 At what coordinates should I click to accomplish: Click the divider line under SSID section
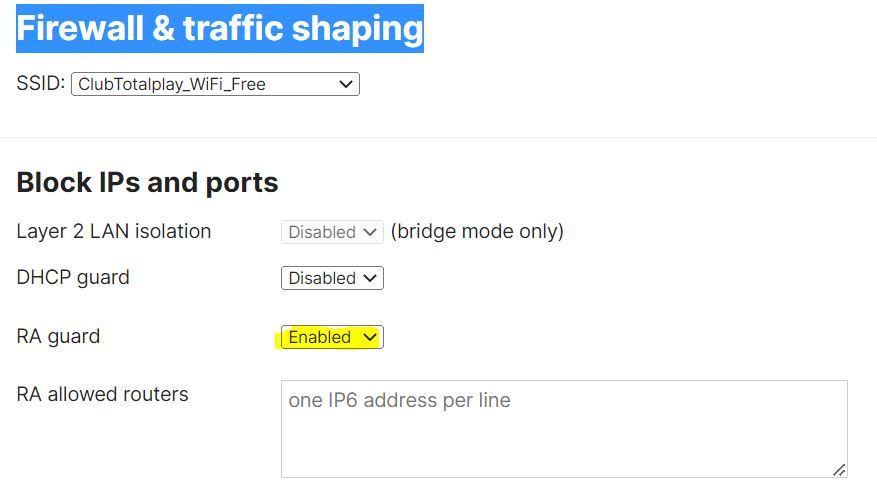[x=438, y=137]
